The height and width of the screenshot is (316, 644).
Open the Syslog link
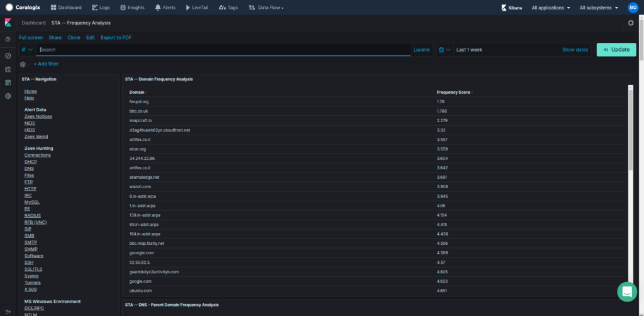point(31,276)
